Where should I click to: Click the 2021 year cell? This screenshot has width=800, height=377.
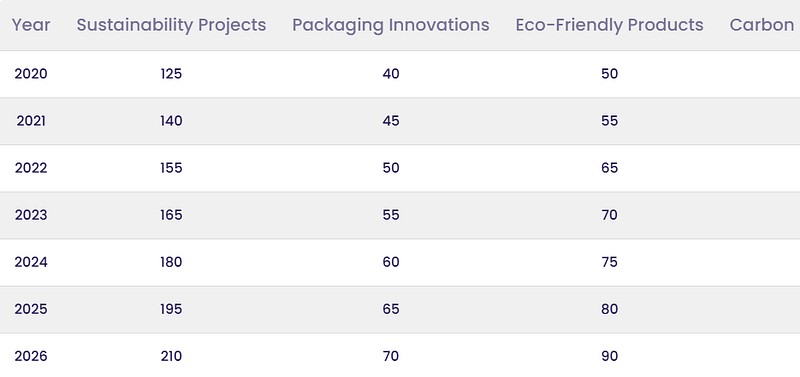point(31,121)
